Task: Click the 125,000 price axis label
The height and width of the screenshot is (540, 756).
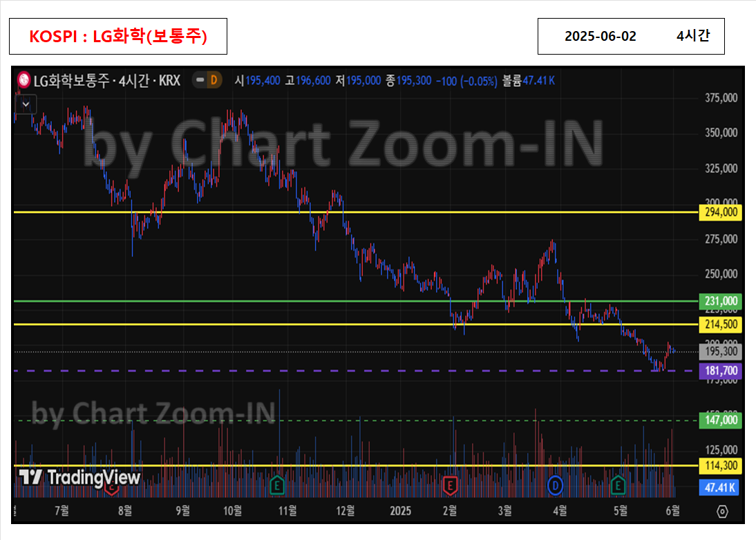Action: 721,450
